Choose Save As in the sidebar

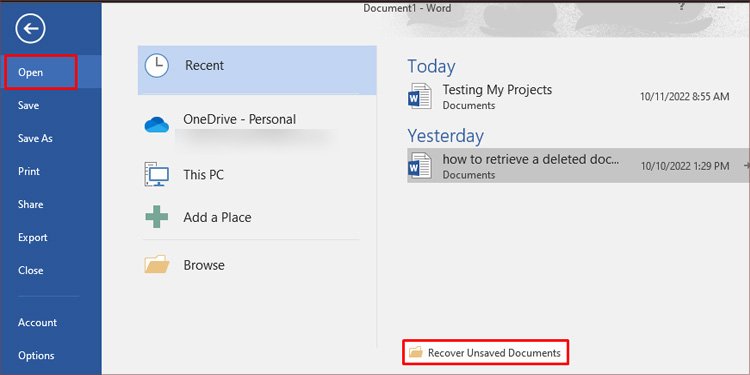point(35,138)
